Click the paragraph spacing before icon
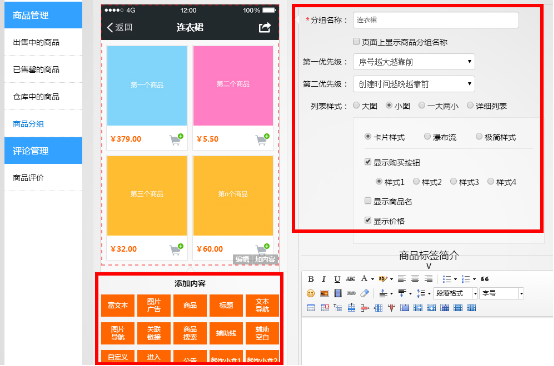 coord(383,293)
